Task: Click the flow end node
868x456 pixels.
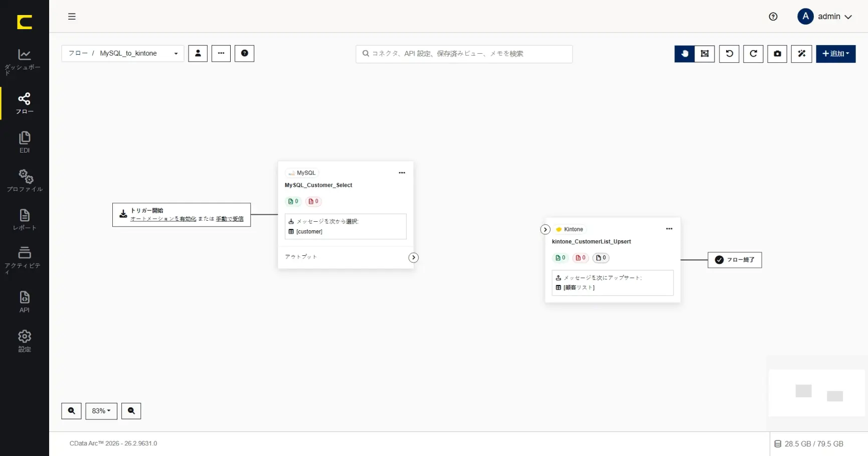Action: pos(735,260)
